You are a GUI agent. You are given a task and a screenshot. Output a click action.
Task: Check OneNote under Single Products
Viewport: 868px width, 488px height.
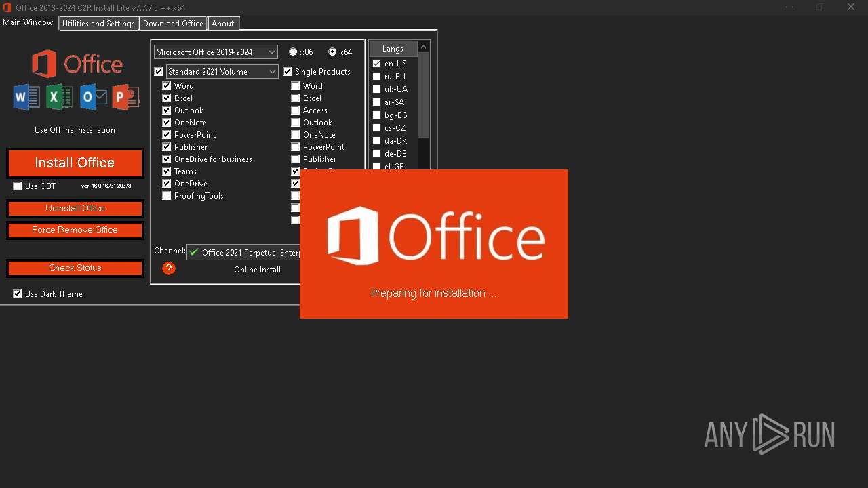pyautogui.click(x=296, y=135)
